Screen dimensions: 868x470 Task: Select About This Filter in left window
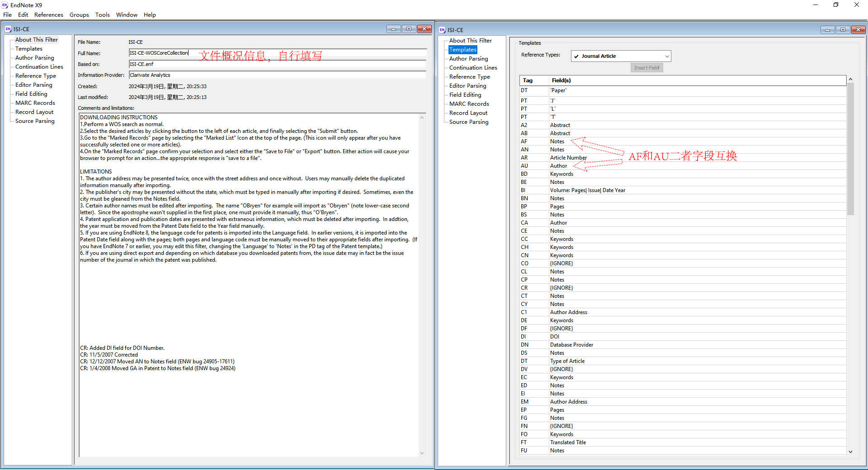point(37,40)
